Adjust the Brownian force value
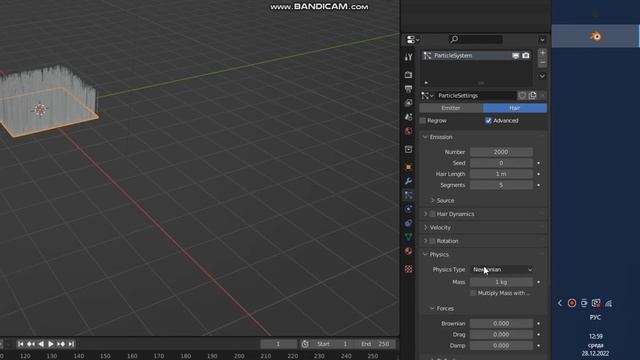The width and height of the screenshot is (640, 360). coord(502,324)
